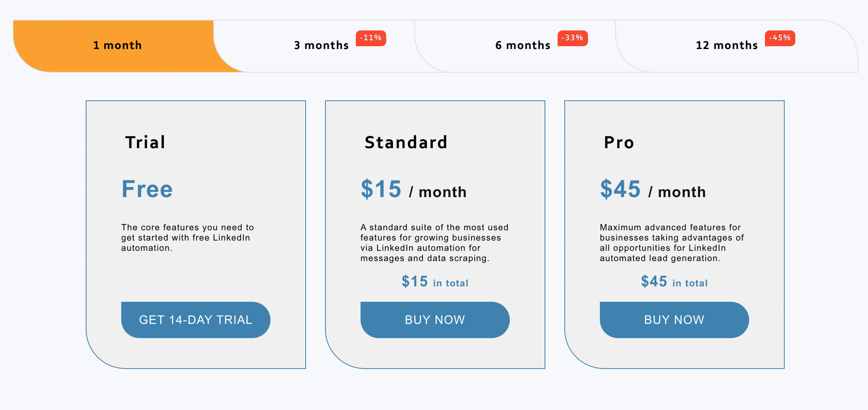Click BUY NOW on the Standard plan
The width and height of the screenshot is (868, 410).
click(x=435, y=320)
